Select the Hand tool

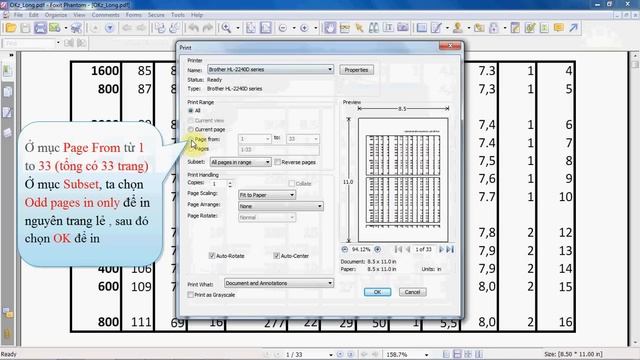(329, 28)
